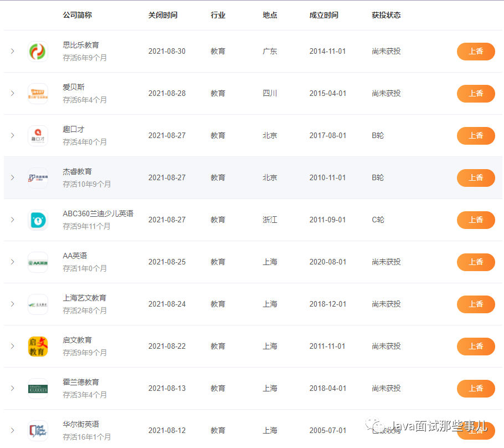Image resolution: width=504 pixels, height=448 pixels.
Task: Open the 启文教育 yellow logo
Action: click(38, 347)
